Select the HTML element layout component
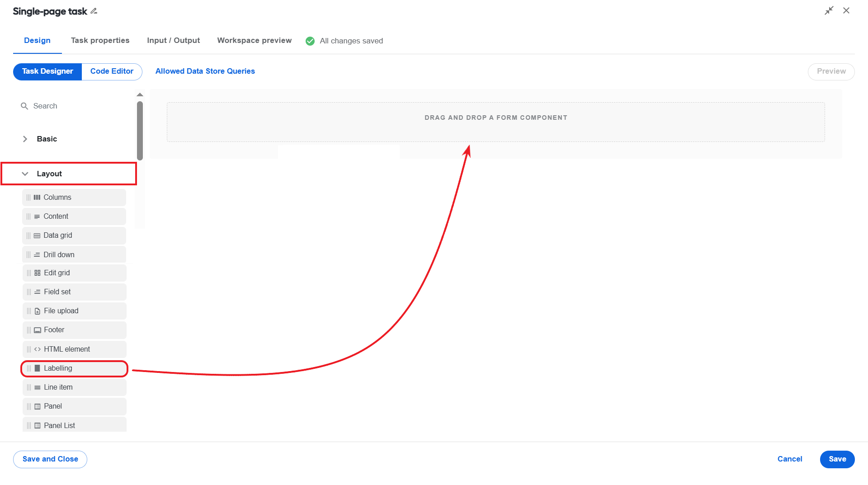The image size is (868, 485). (x=74, y=349)
